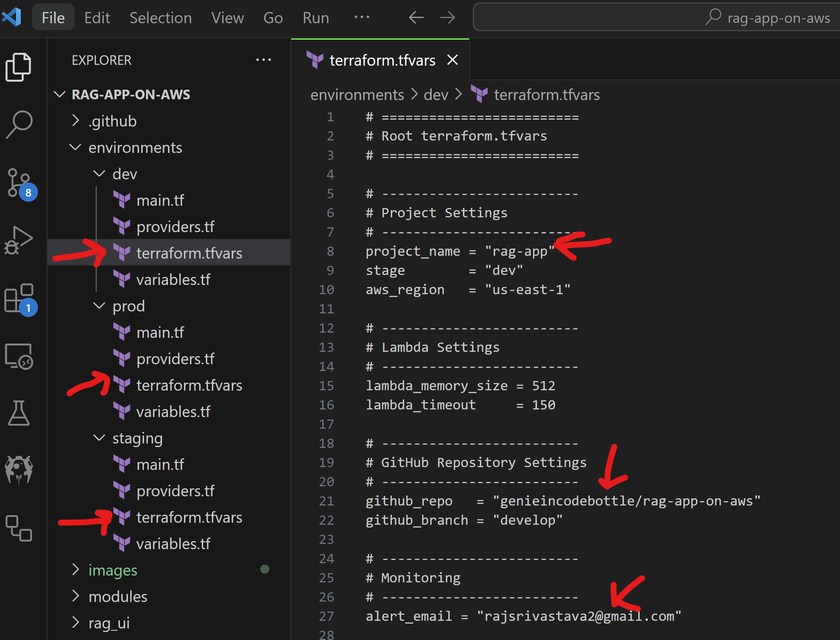Open the Search view icon

pyautogui.click(x=18, y=124)
